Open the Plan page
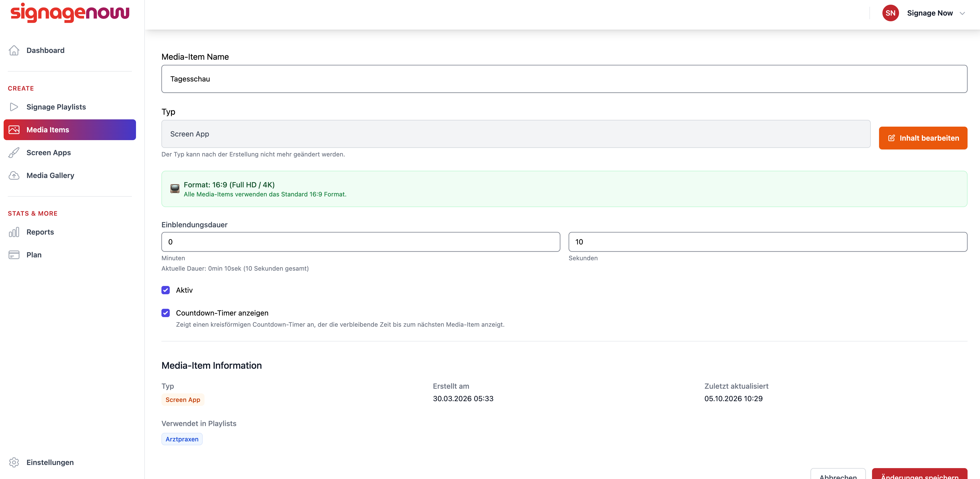Viewport: 980px width, 479px height. click(70, 255)
